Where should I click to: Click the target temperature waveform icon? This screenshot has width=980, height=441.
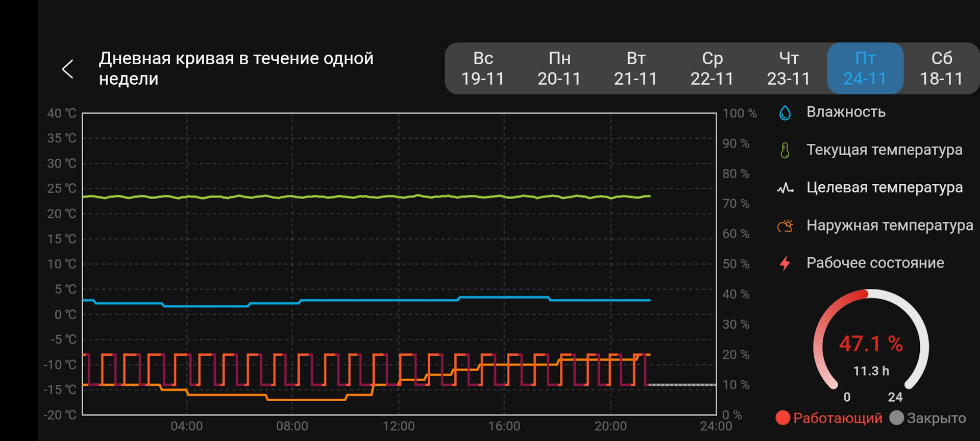785,188
